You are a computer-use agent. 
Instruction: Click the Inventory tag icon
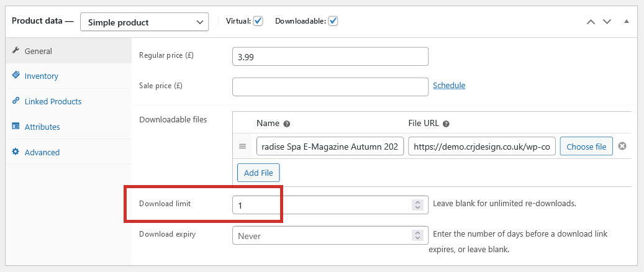click(x=16, y=75)
